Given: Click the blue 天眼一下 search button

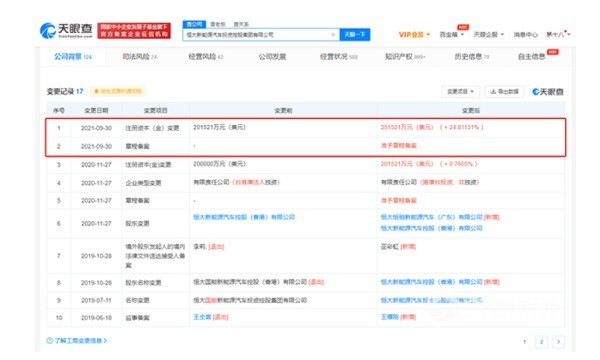Looking at the screenshot, I should click(355, 35).
